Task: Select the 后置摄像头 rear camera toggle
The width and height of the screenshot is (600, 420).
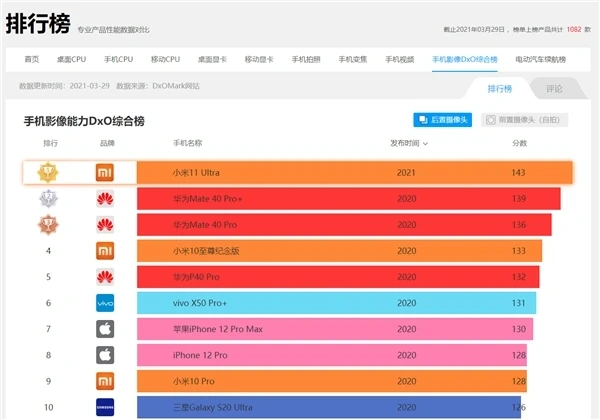Action: point(442,120)
